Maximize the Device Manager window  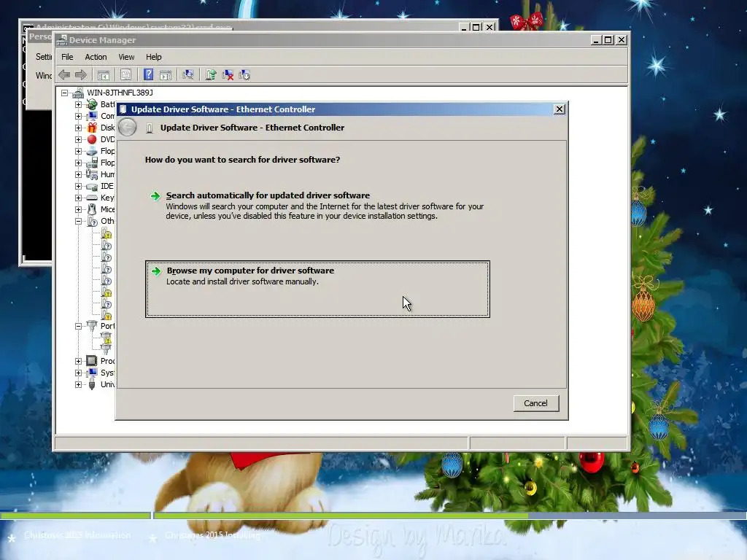click(608, 40)
